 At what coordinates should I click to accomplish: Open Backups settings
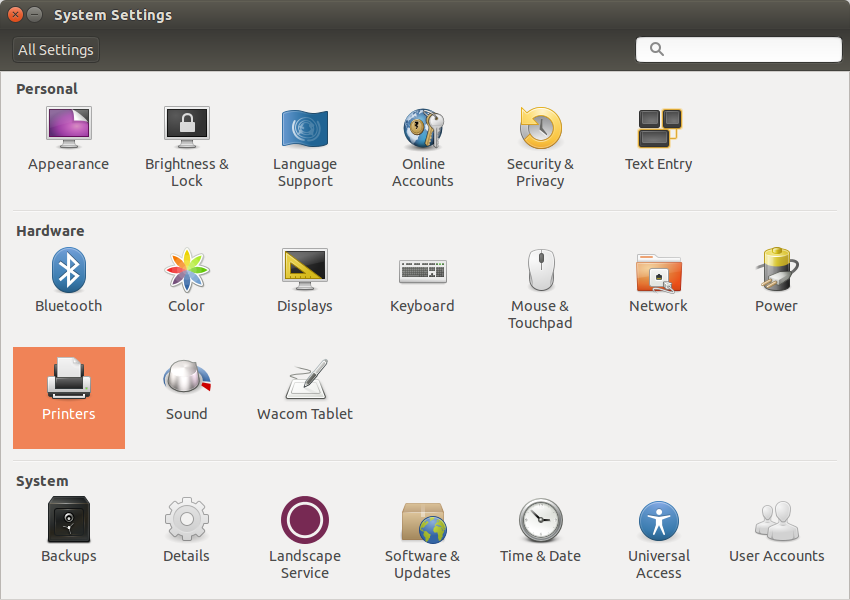pos(68,530)
